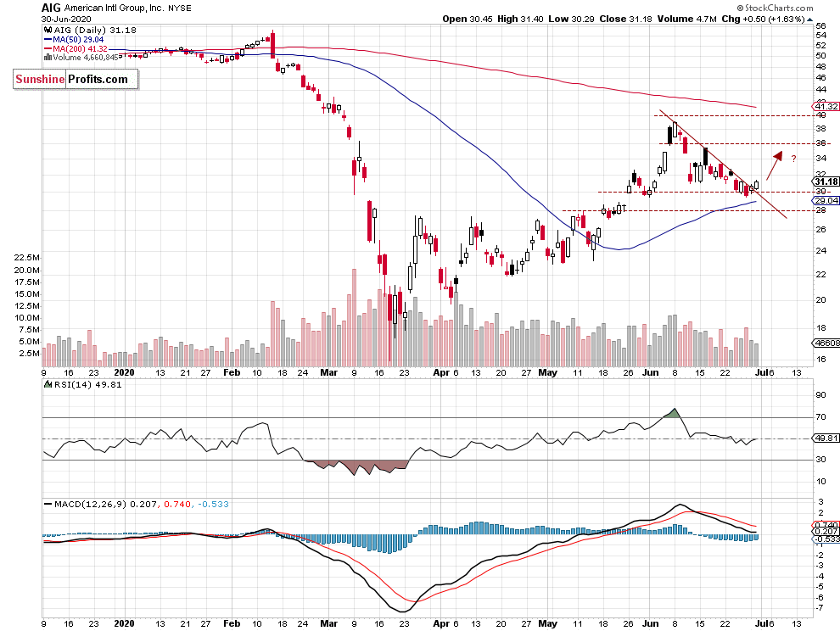The width and height of the screenshot is (840, 631).
Task: Select the blue MA(50) line swatch
Action: click(48, 40)
